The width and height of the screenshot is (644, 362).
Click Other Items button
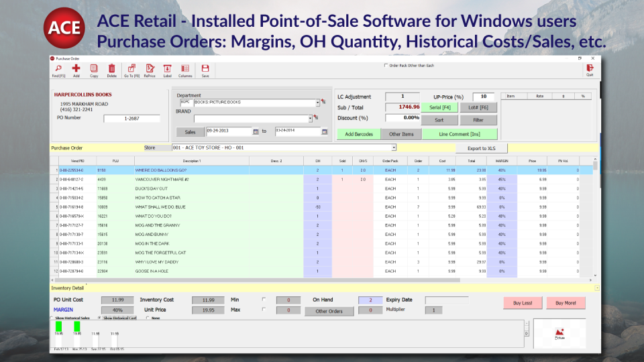[401, 134]
